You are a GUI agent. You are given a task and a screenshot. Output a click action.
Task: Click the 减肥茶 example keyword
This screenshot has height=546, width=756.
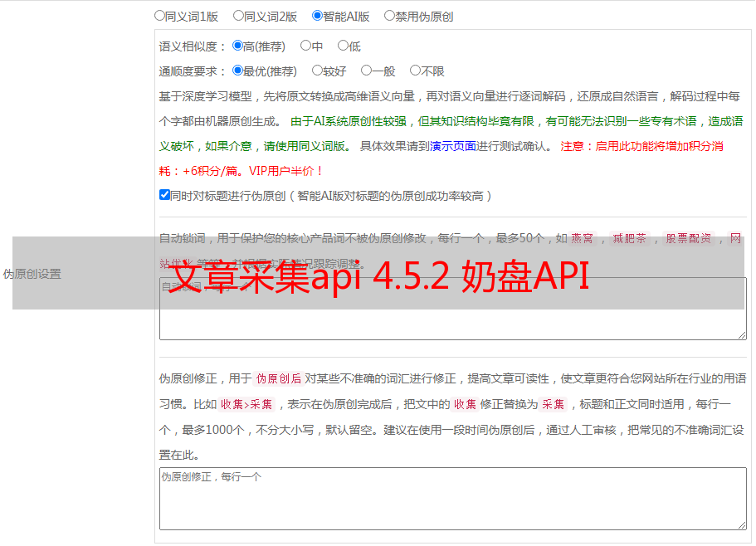click(x=630, y=238)
